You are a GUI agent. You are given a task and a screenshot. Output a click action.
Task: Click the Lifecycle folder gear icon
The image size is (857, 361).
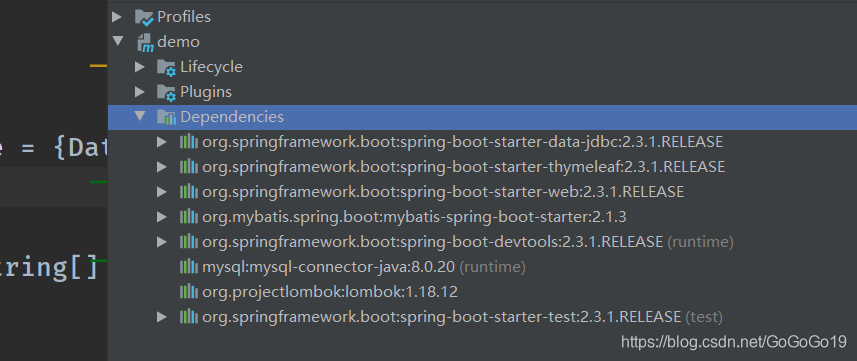point(167,68)
